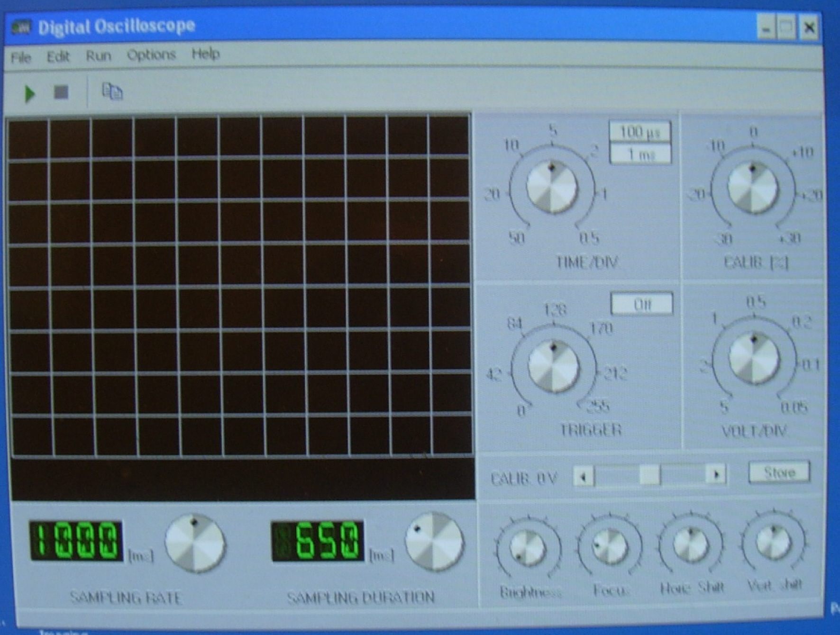Toggle the trigger Off button

pos(642,304)
